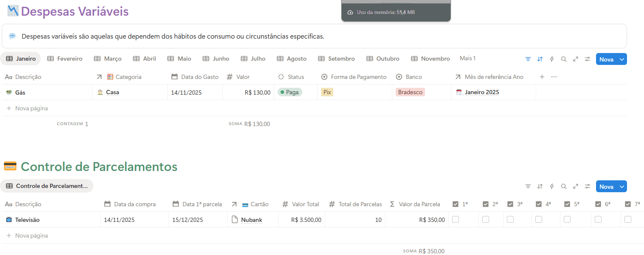Open the Nova button dropdown arrow
Image resolution: width=644 pixels, height=255 pixels.
click(622, 59)
